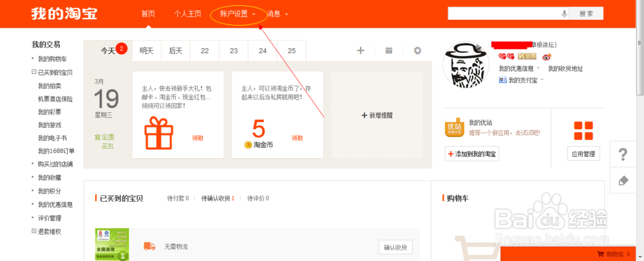Click the microphone icon in search box
The height and width of the screenshot is (261, 644).
pyautogui.click(x=564, y=14)
